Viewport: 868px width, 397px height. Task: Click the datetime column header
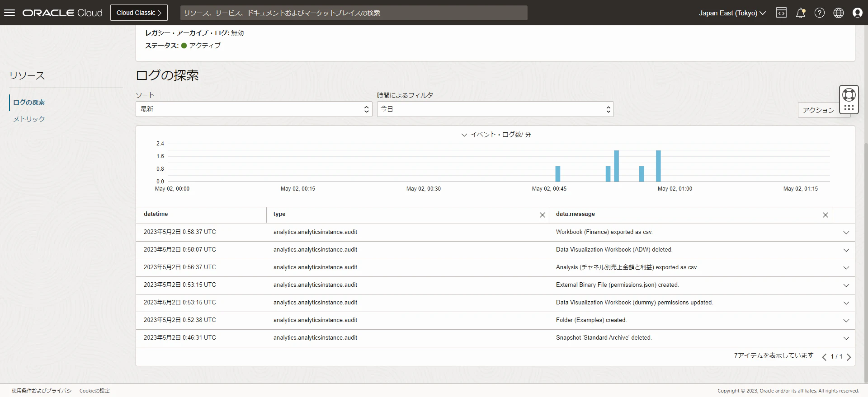pos(156,214)
